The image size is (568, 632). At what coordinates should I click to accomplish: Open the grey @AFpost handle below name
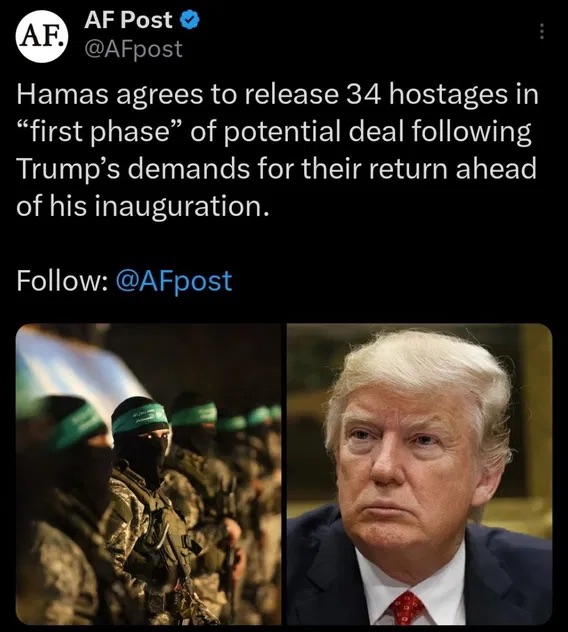[x=133, y=50]
